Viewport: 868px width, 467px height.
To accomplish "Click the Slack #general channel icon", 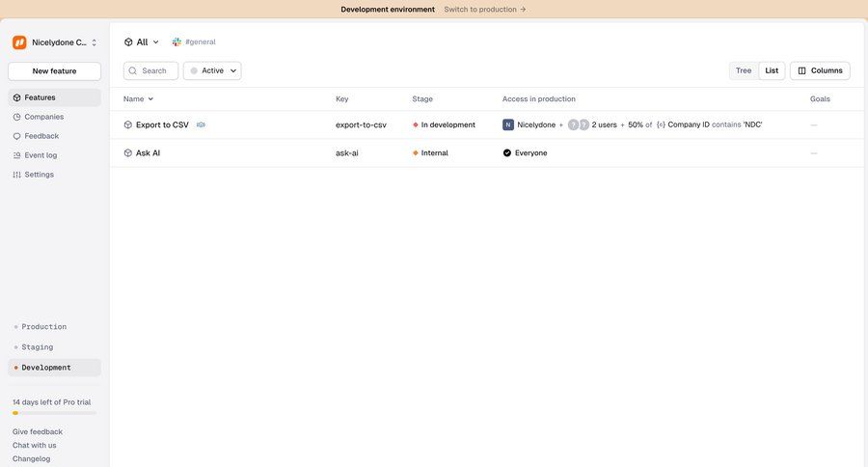I will click(176, 42).
